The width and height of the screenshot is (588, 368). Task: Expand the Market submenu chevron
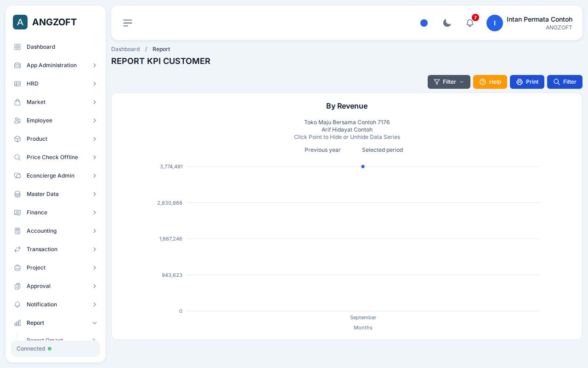(x=95, y=102)
